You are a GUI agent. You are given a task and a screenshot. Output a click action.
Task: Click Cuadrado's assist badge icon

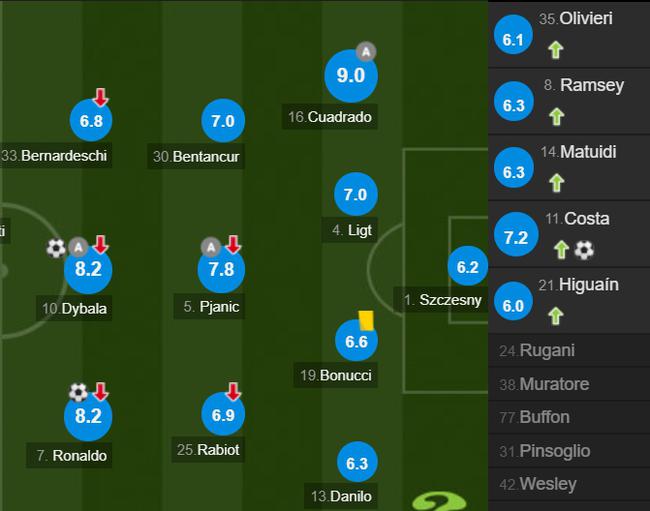coord(366,52)
